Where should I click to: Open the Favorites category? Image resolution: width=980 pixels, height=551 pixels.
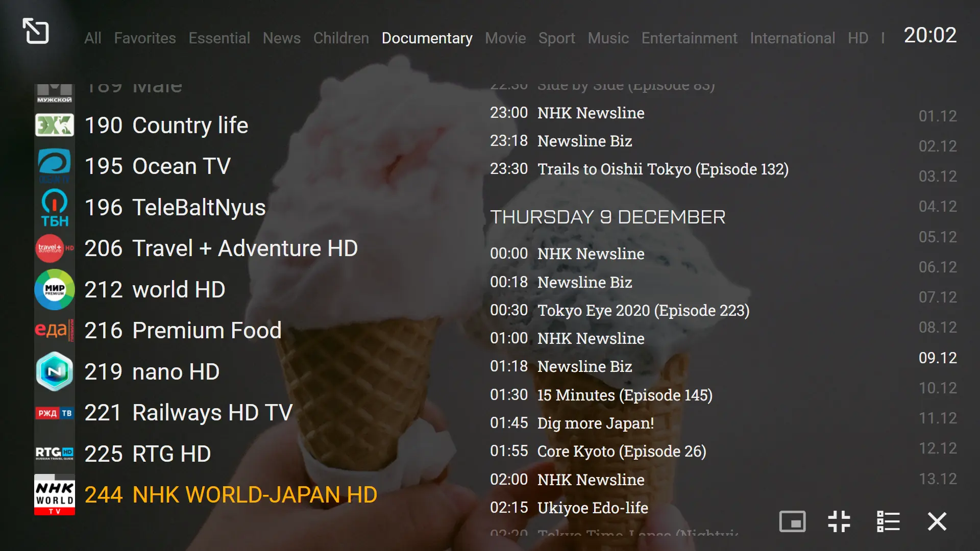(144, 38)
